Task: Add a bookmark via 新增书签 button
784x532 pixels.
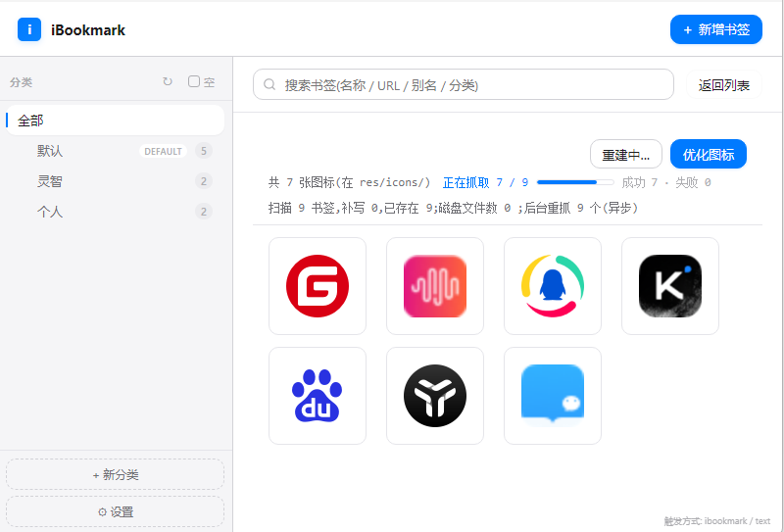Action: 716,29
